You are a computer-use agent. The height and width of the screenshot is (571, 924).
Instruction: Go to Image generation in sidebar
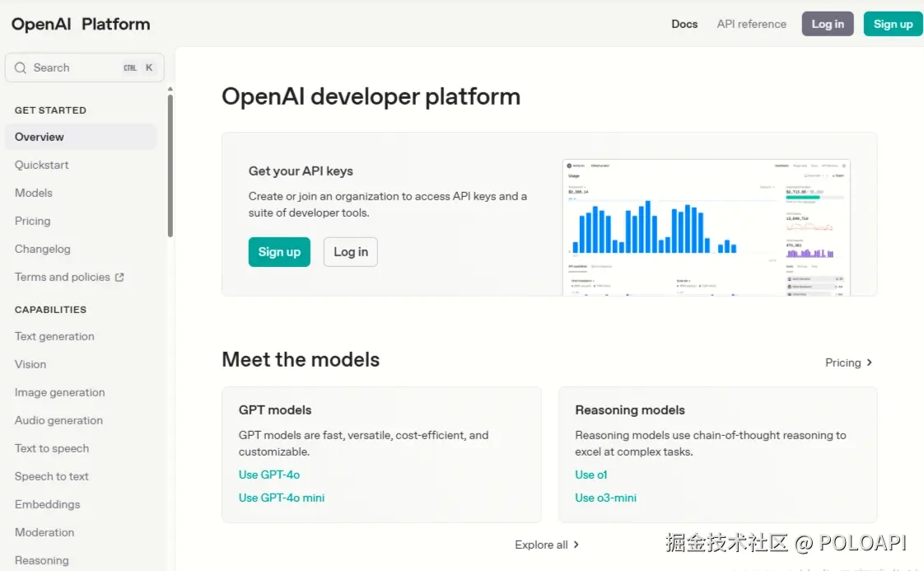click(x=60, y=392)
